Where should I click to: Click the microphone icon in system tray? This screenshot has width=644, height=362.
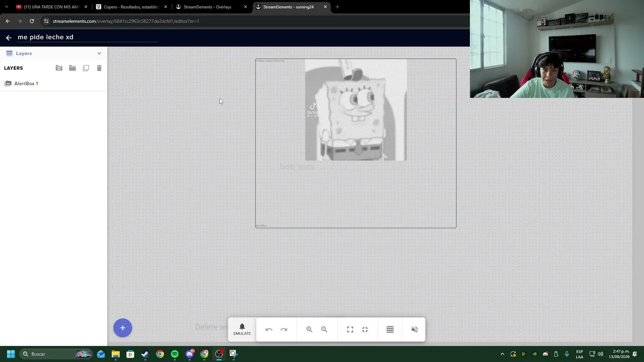567,354
